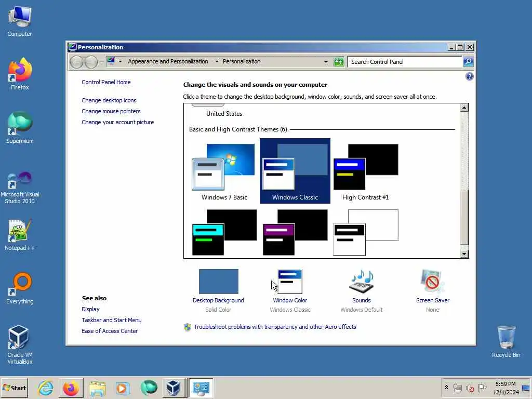Open the Computer desktop icon
Image resolution: width=532 pixels, height=399 pixels.
(20, 21)
